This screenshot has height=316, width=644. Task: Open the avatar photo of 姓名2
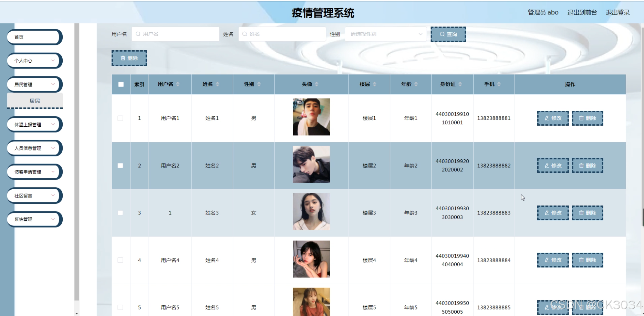tap(311, 164)
